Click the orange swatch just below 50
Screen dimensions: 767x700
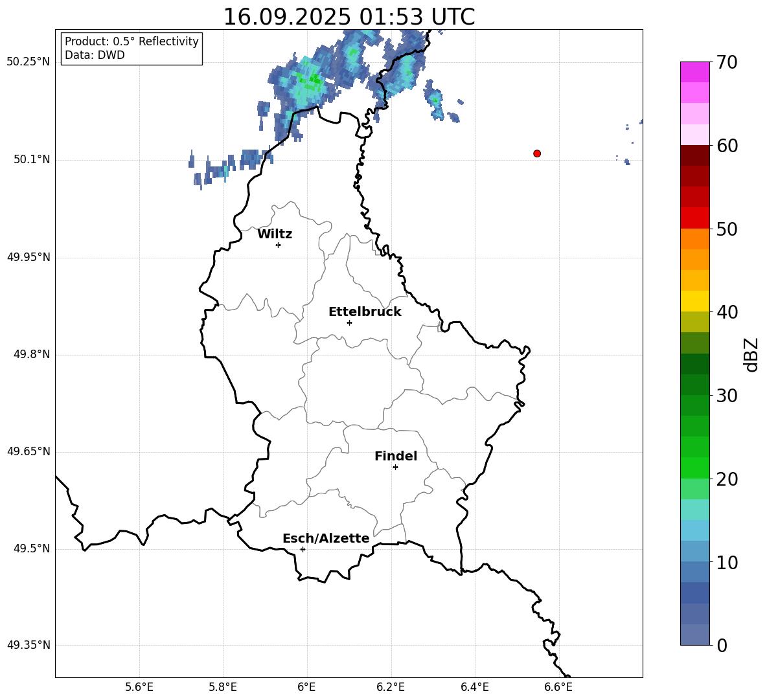click(695, 239)
